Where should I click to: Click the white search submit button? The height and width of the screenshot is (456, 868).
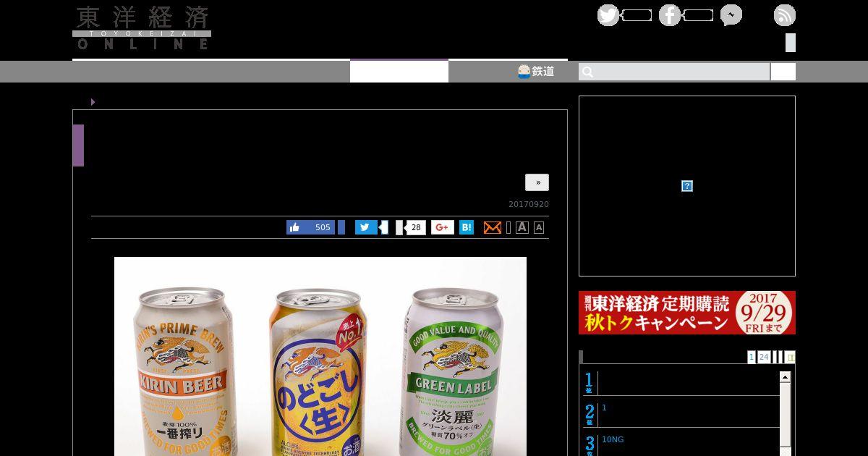(x=783, y=72)
